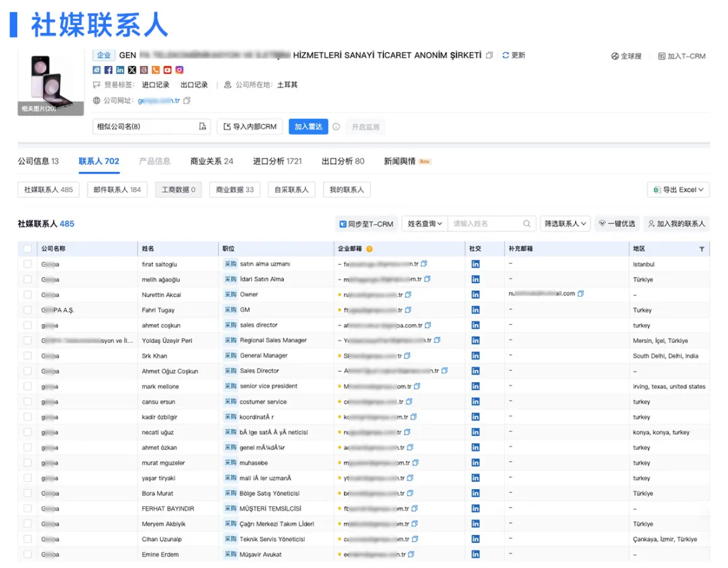Click the 加入雷达 button

pyautogui.click(x=308, y=127)
